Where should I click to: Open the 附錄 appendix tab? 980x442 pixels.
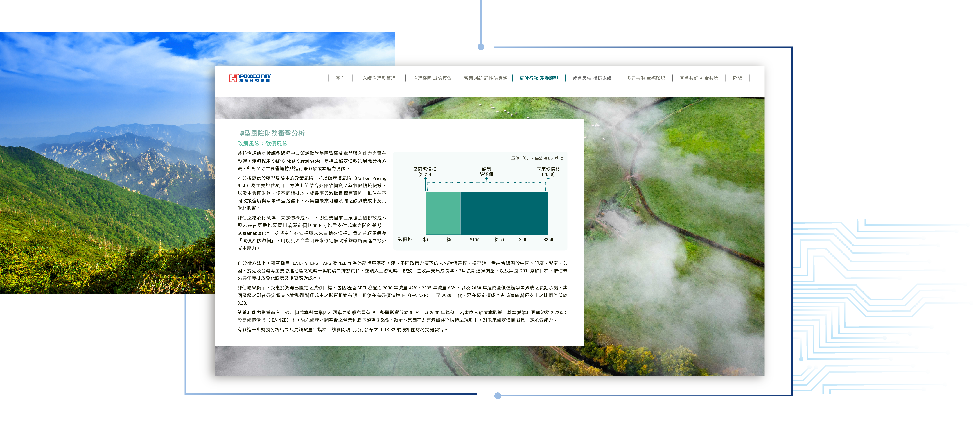point(738,78)
